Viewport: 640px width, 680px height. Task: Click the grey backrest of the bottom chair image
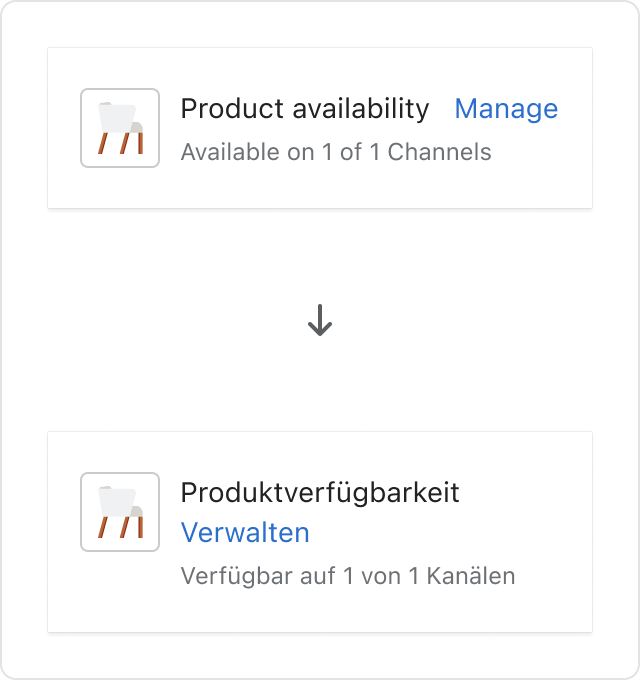point(137,511)
